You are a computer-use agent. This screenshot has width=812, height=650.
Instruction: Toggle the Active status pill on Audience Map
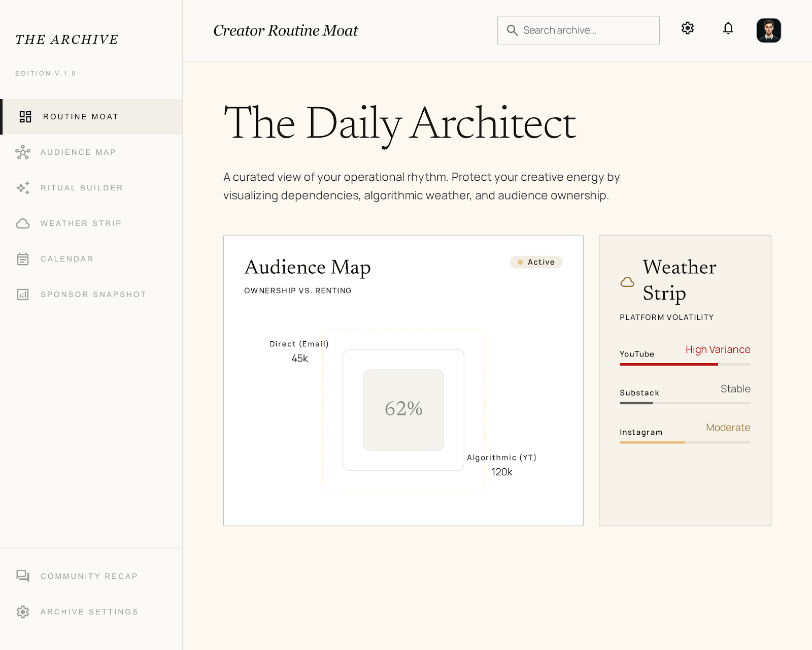pyautogui.click(x=535, y=262)
